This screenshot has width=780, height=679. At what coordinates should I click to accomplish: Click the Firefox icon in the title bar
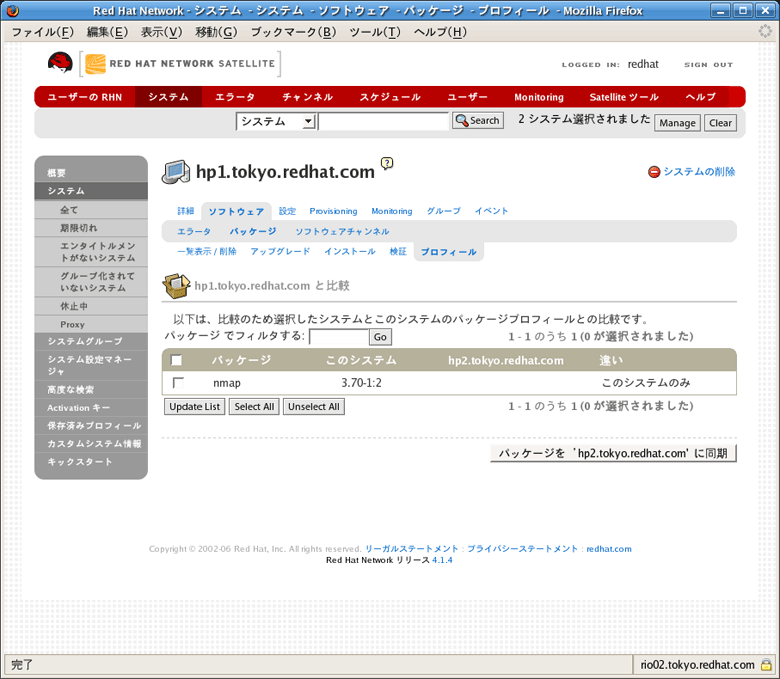click(12, 10)
